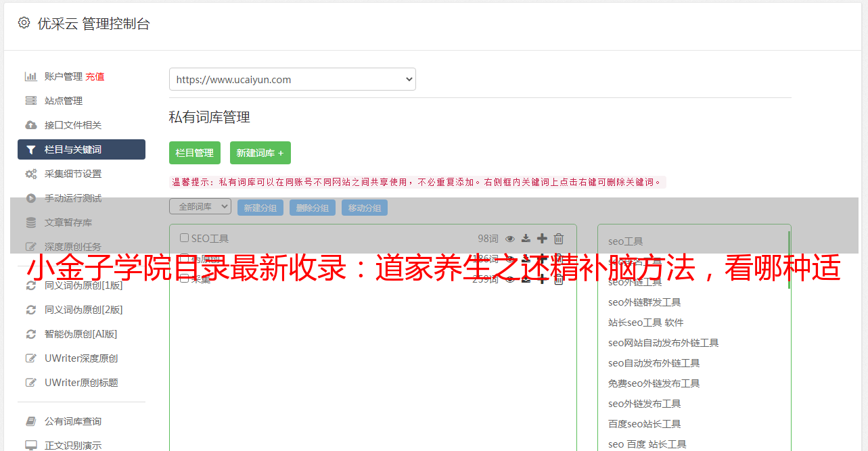Click the 正文识别演示 monitor icon

(x=30, y=446)
